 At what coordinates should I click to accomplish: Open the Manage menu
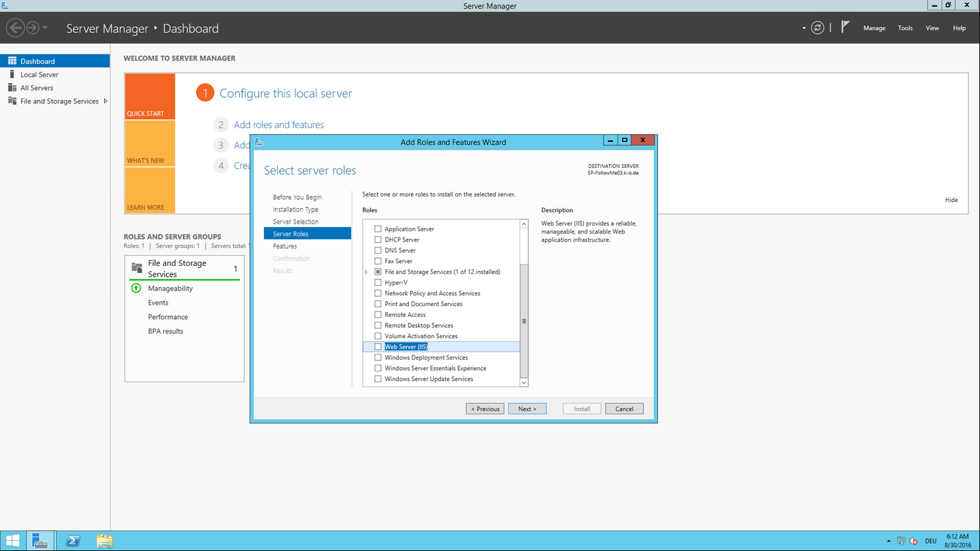875,28
